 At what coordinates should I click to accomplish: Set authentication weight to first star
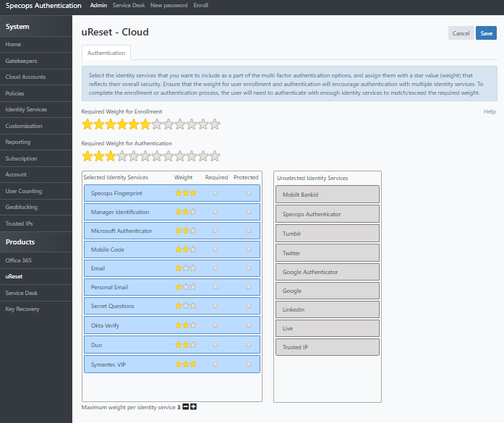(x=87, y=156)
